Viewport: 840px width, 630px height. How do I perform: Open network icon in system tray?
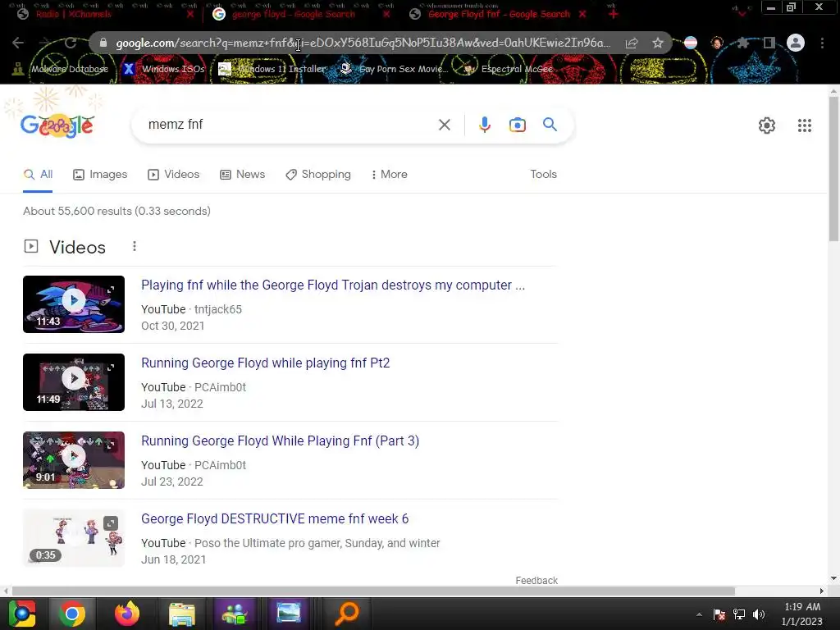coord(739,614)
